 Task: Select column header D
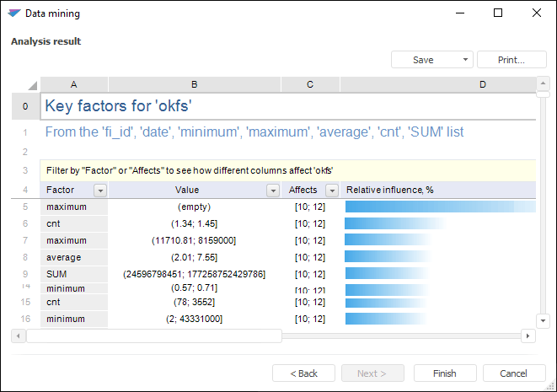[482, 84]
